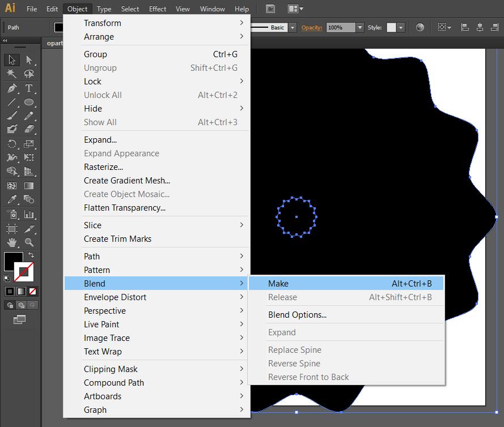Select the Eyedropper tool
This screenshot has height=427, width=504.
click(x=11, y=200)
